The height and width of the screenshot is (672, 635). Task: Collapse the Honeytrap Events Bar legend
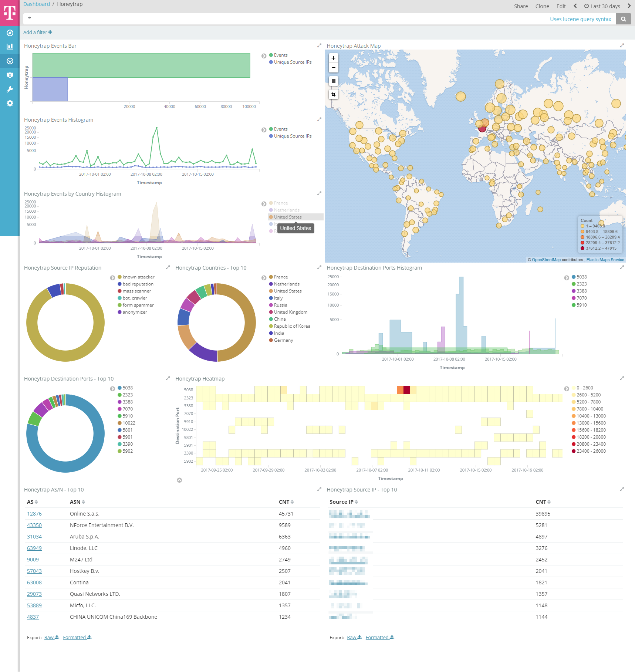[264, 56]
